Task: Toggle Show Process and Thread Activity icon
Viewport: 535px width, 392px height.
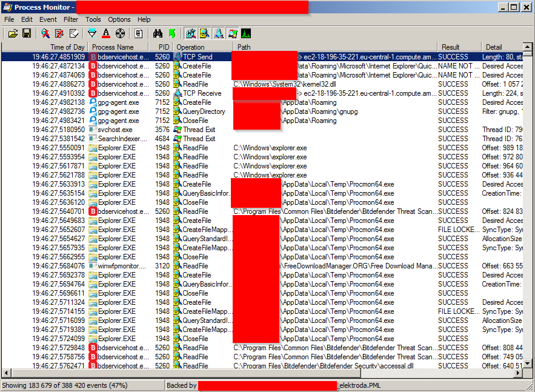Action: tap(232, 33)
